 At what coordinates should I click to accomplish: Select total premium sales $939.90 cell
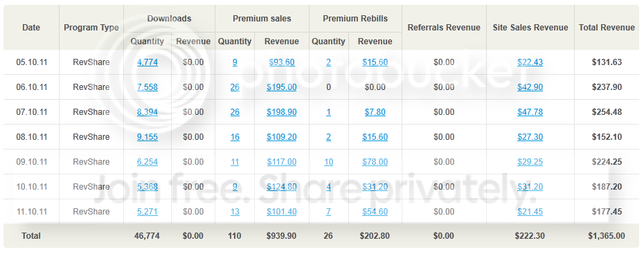(281, 236)
